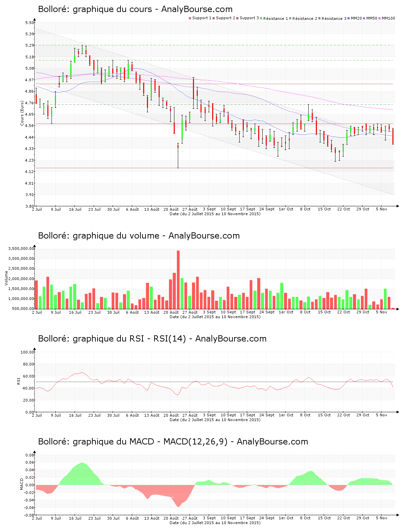The width and height of the screenshot is (412, 532).
Task: Click '10 Sept' date on the RSI chart
Action: pos(228,415)
